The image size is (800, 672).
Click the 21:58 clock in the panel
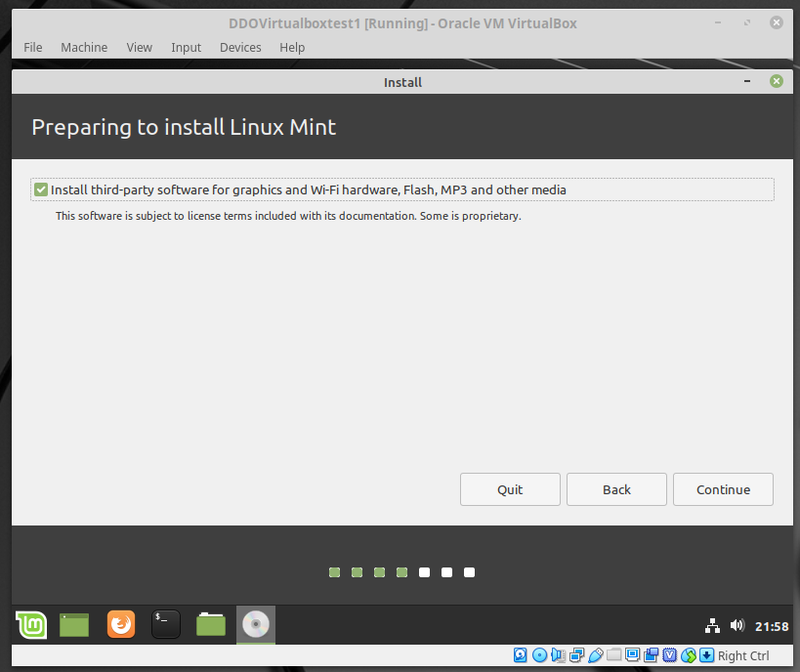772,626
